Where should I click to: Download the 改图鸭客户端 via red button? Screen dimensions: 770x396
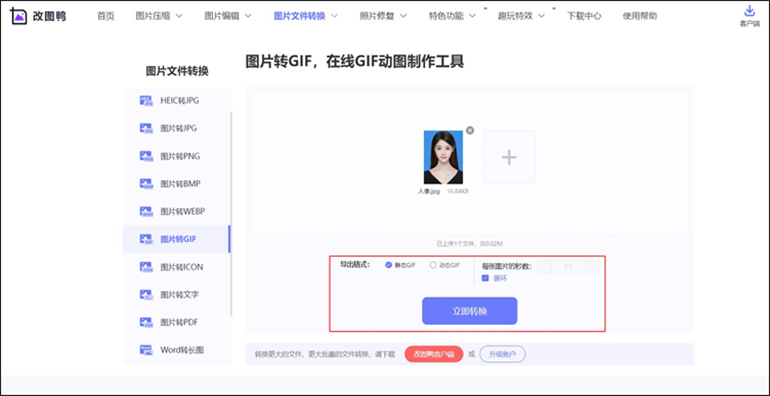(434, 354)
